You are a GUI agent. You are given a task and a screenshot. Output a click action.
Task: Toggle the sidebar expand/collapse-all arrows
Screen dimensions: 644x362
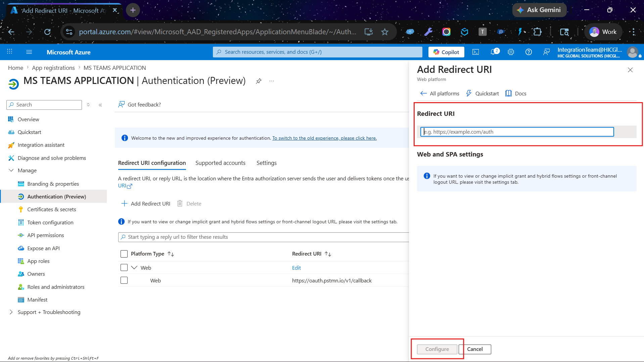pos(88,105)
